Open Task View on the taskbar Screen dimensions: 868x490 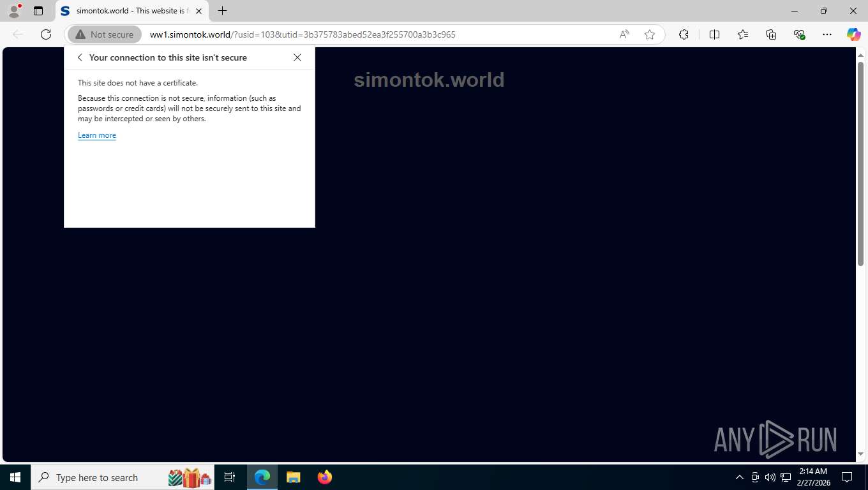coord(230,477)
